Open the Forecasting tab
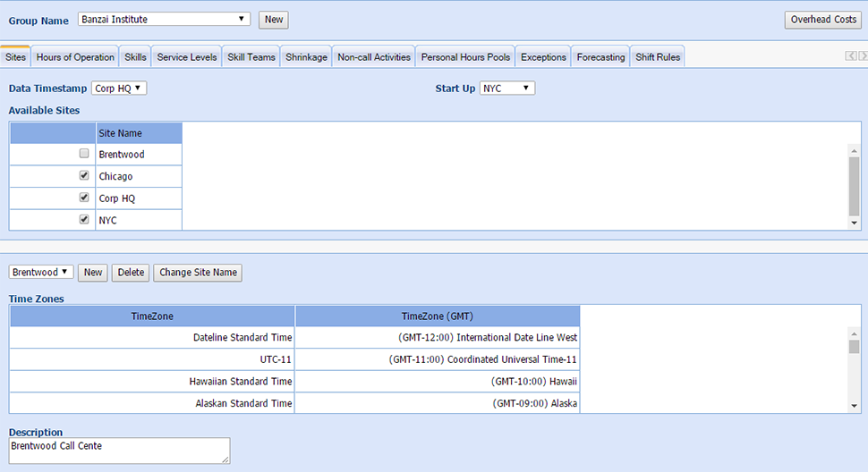The image size is (868, 472). (600, 57)
